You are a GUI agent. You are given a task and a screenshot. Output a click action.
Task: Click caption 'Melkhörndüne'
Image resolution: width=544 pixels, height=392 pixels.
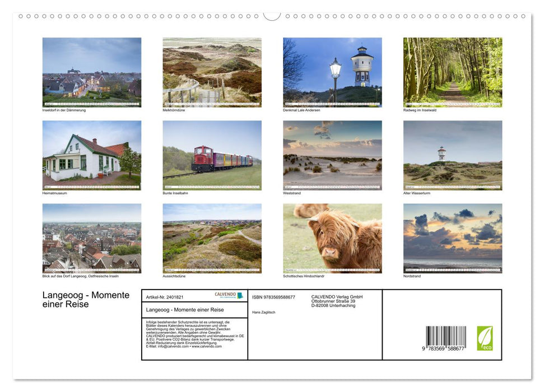(174, 110)
